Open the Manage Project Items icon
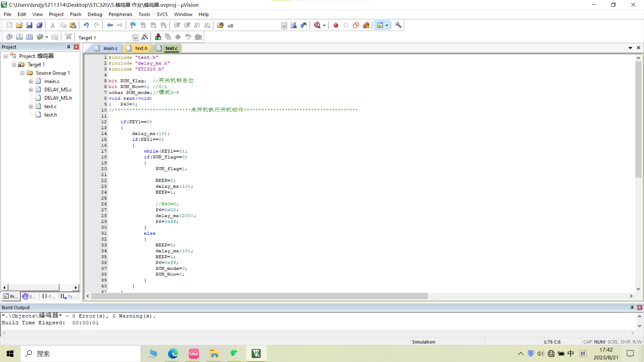Screen dimensions: 644x362 158,37
